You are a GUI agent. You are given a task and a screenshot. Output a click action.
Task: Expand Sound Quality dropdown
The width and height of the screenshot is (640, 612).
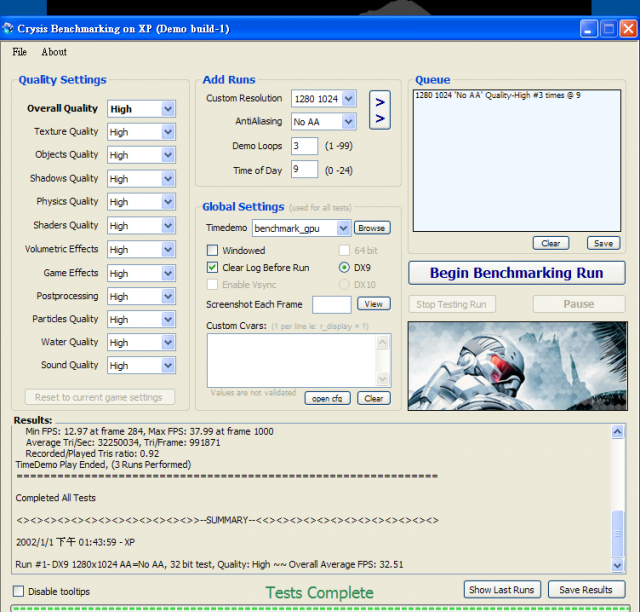tap(168, 365)
